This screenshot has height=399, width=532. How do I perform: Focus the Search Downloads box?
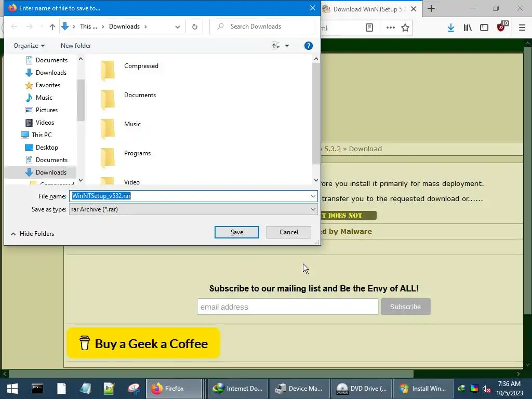point(262,26)
